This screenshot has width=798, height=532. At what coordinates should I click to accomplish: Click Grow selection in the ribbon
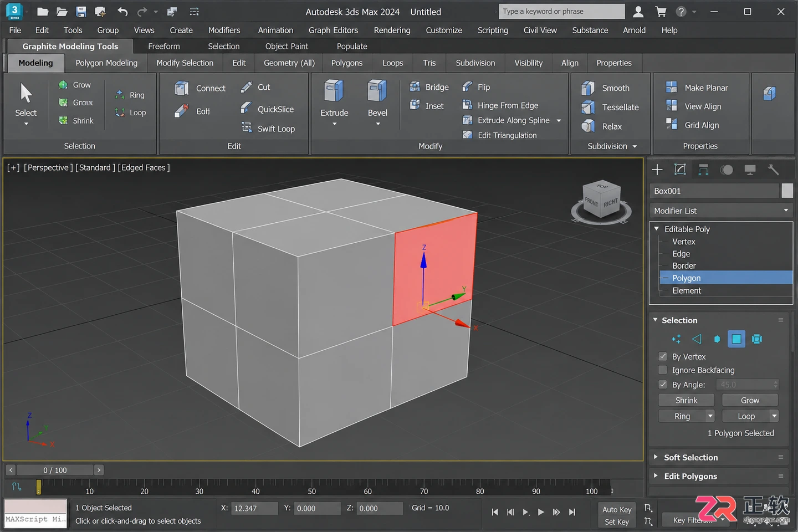(x=74, y=85)
